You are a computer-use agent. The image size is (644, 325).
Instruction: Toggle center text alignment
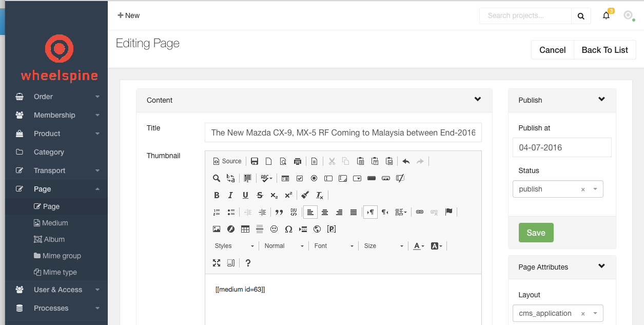[x=325, y=212]
